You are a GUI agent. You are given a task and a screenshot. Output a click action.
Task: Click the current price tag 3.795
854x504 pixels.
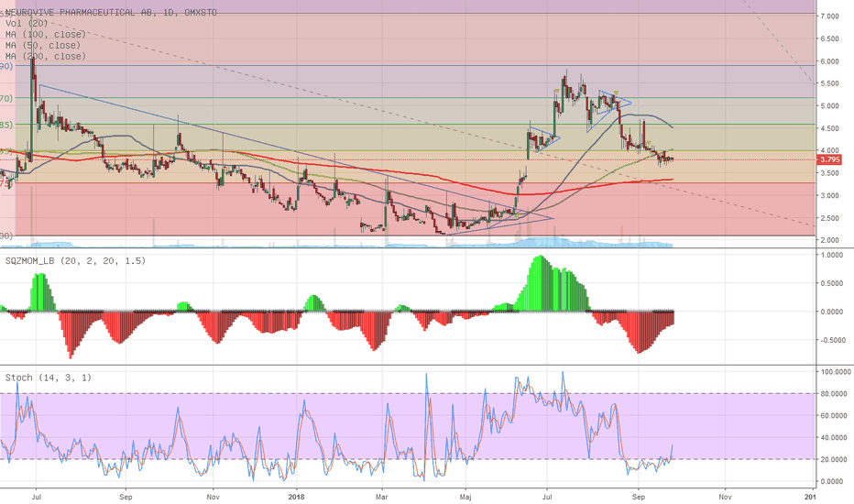click(829, 159)
